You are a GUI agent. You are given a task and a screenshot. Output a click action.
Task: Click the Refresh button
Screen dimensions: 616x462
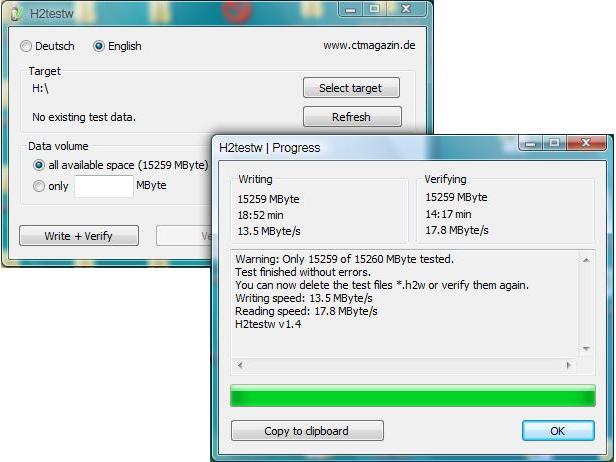[x=352, y=117]
